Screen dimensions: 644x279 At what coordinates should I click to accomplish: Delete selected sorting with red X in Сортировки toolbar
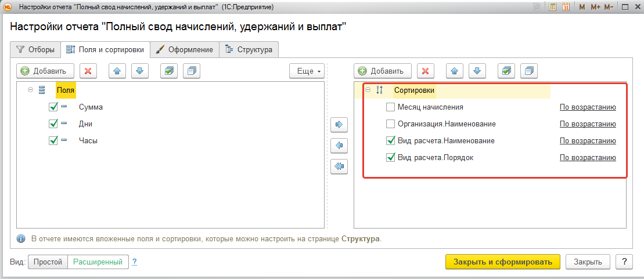(x=426, y=71)
